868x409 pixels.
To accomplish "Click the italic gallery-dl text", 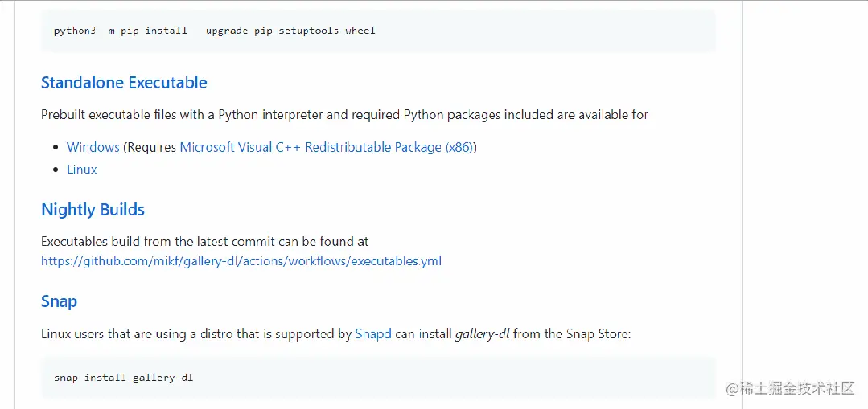I will coord(482,333).
